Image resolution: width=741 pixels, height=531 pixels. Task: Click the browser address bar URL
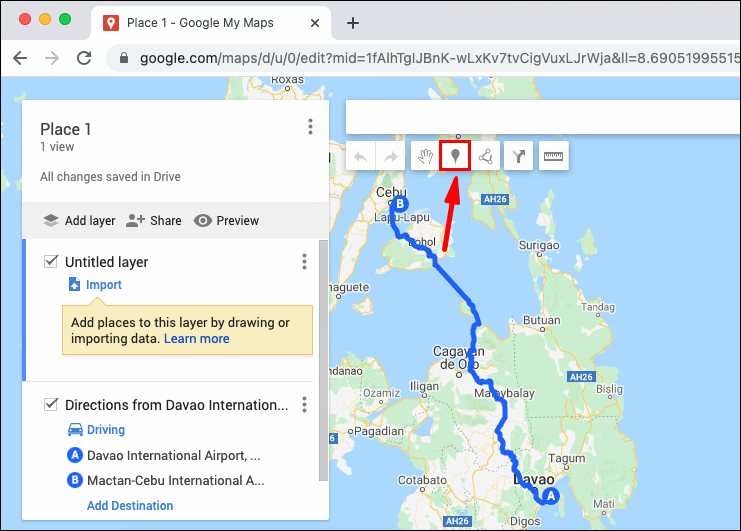click(x=439, y=58)
